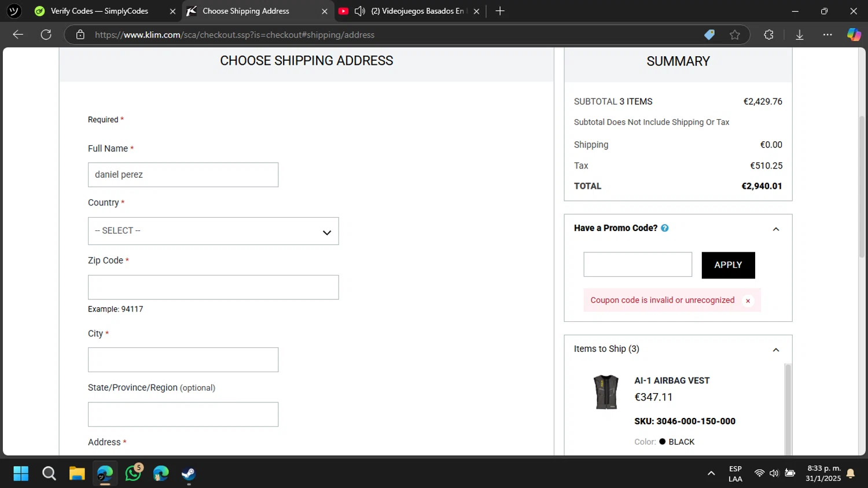Screen dimensions: 868x488
Task: Show hidden system tray icons
Action: (x=711, y=474)
